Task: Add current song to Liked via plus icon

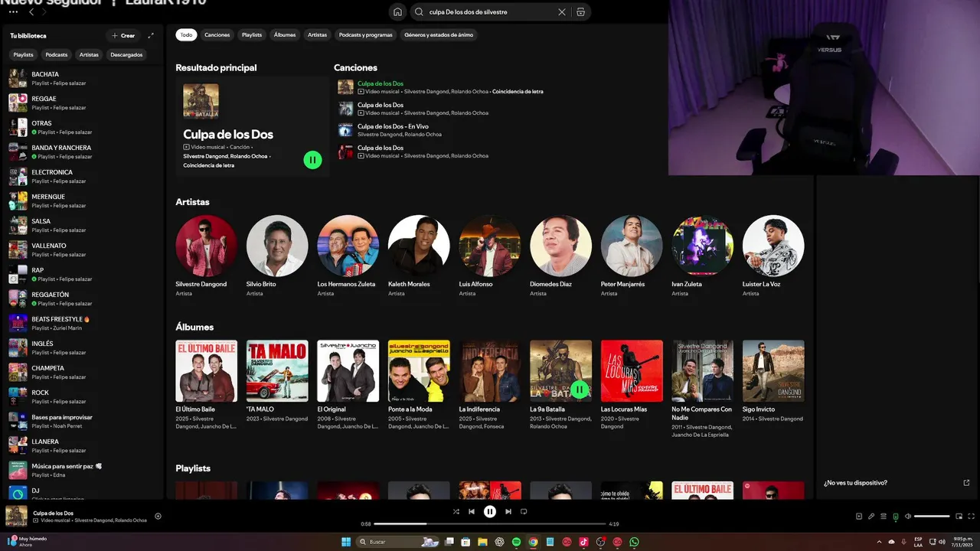Action: tap(158, 516)
